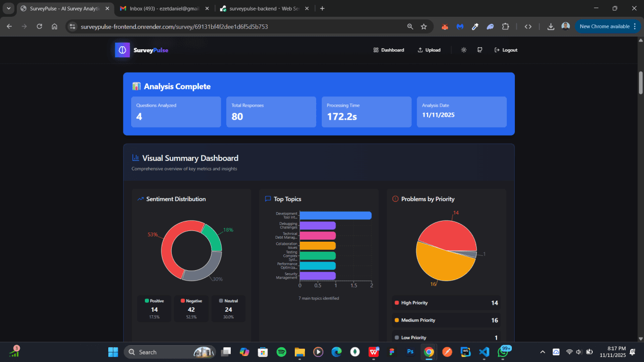The width and height of the screenshot is (644, 362).
Task: Close the SurveyPulse browser tab
Action: pos(107,9)
